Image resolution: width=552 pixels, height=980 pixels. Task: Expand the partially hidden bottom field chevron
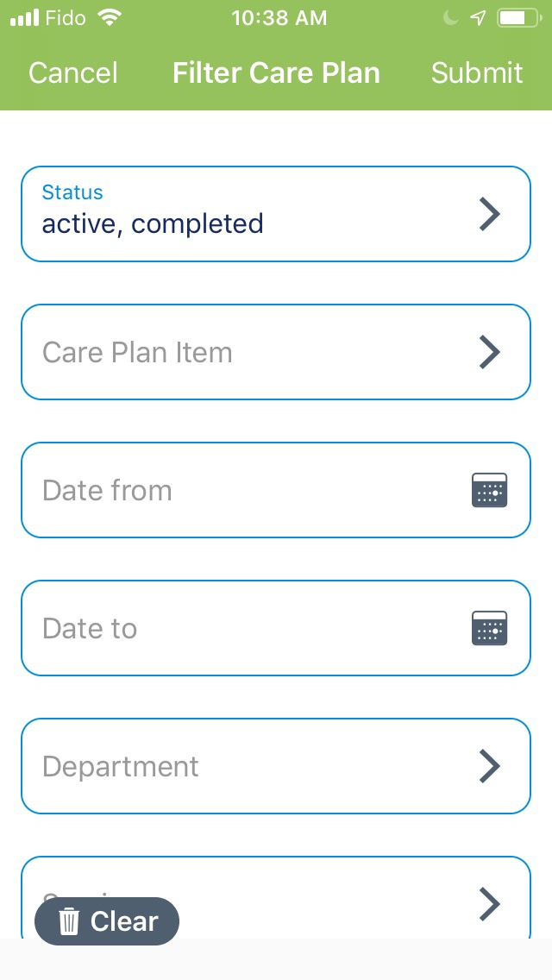tap(489, 903)
